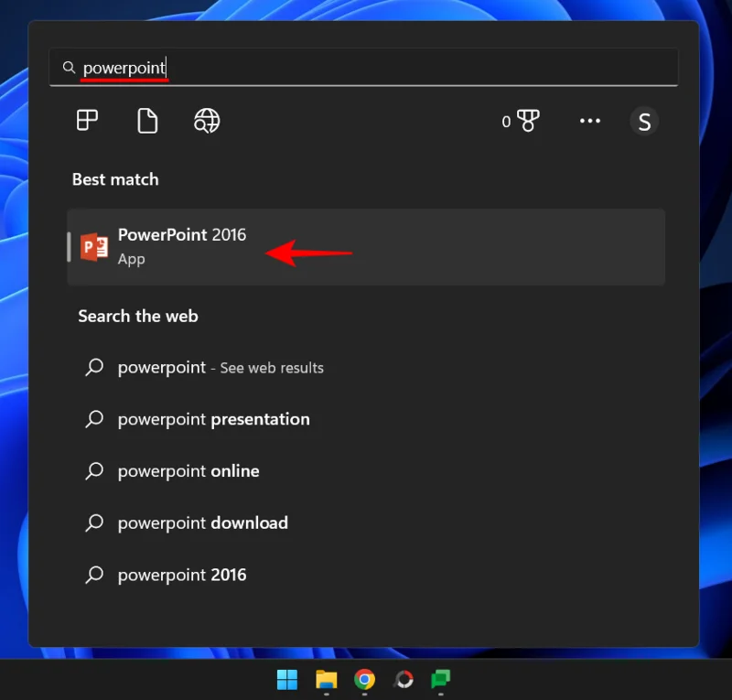Search the web for 'powerpoint presentation'
Screen dimensions: 732x700
point(213,419)
